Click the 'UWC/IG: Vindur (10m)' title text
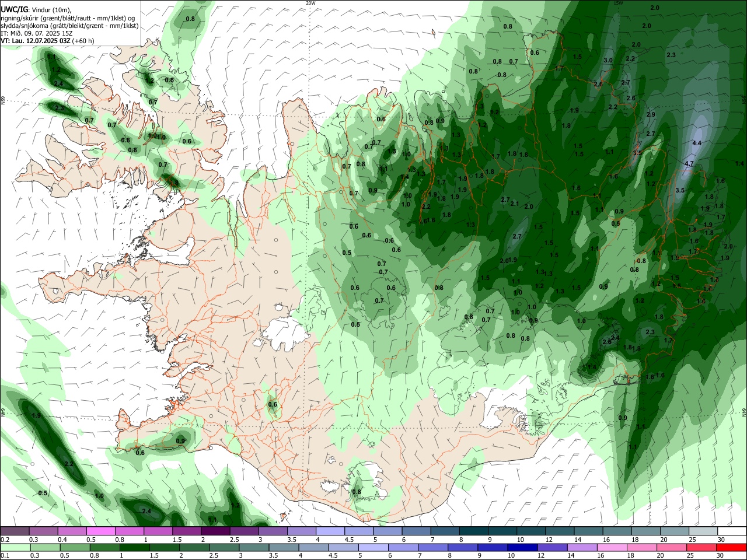 click(36, 9)
